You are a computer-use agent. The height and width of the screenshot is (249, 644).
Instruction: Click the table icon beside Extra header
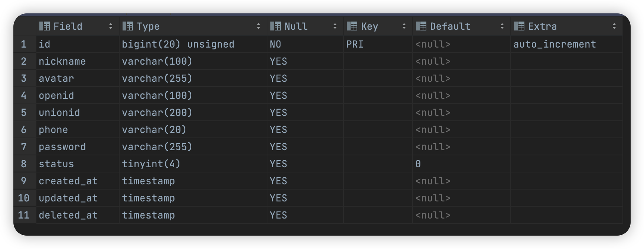(519, 26)
